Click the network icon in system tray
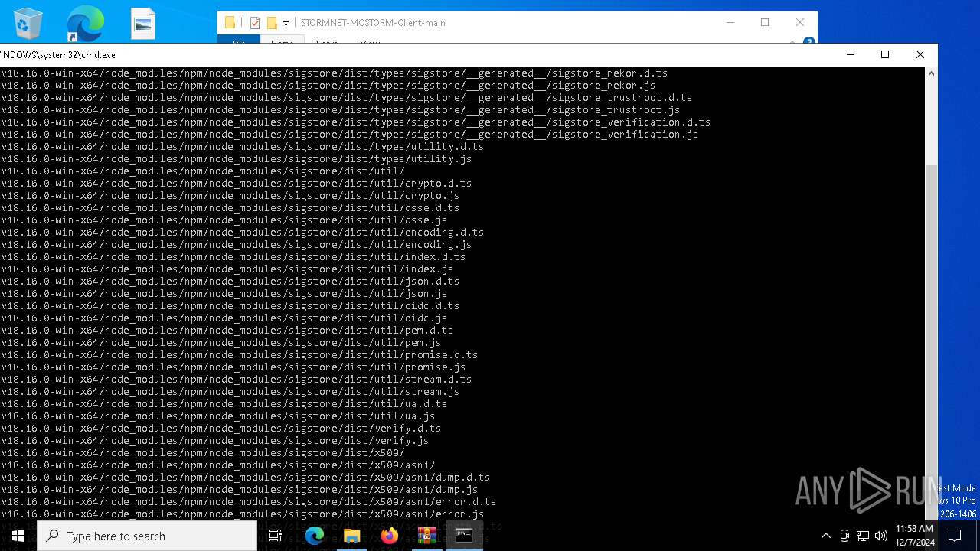The image size is (980, 551). (x=863, y=536)
